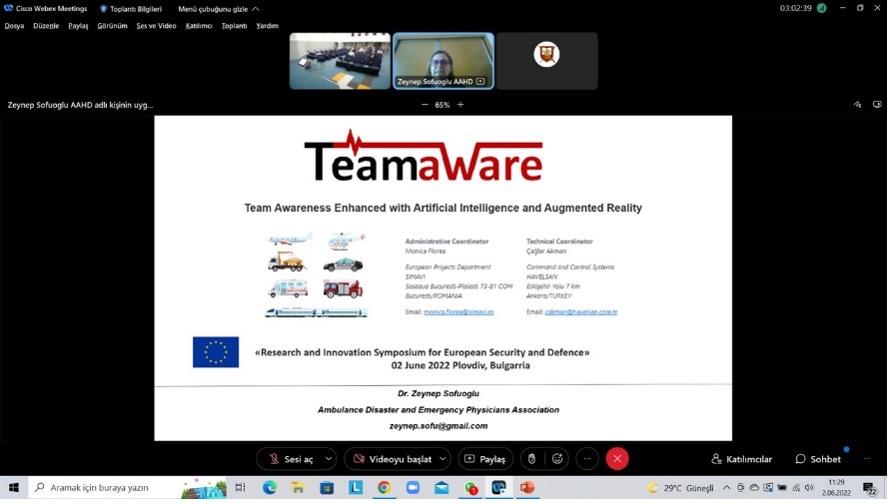Expand hidden system tray icons chevron
The width and height of the screenshot is (892, 504).
coord(726,488)
